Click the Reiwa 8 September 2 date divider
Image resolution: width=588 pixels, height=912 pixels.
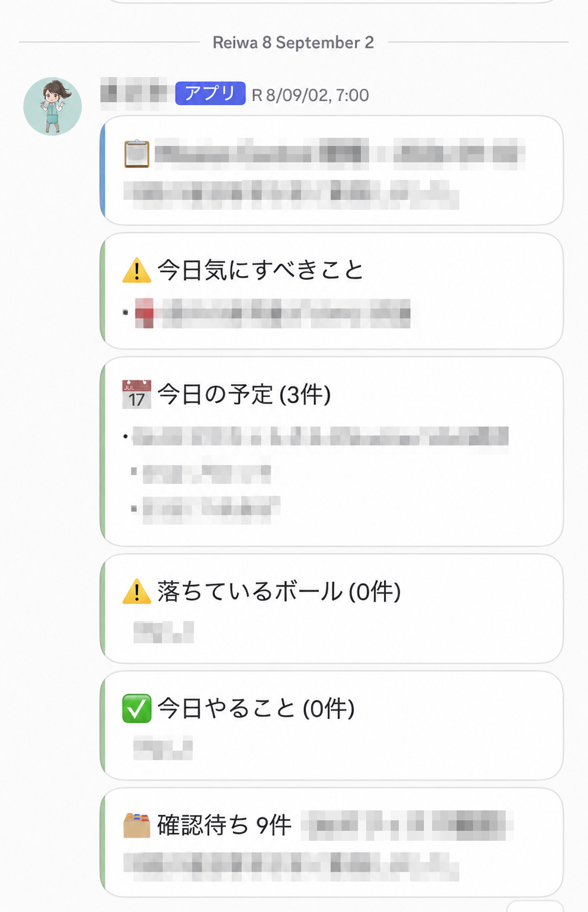(x=293, y=43)
